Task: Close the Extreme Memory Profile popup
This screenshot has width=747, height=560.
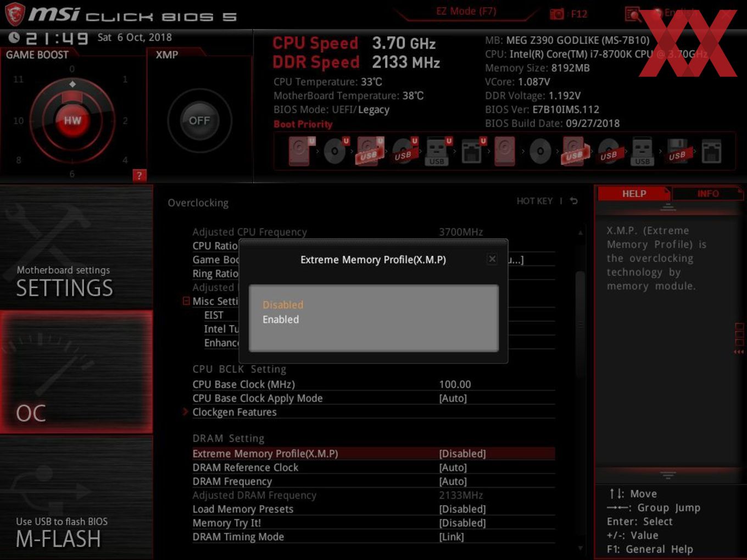Action: point(492,259)
